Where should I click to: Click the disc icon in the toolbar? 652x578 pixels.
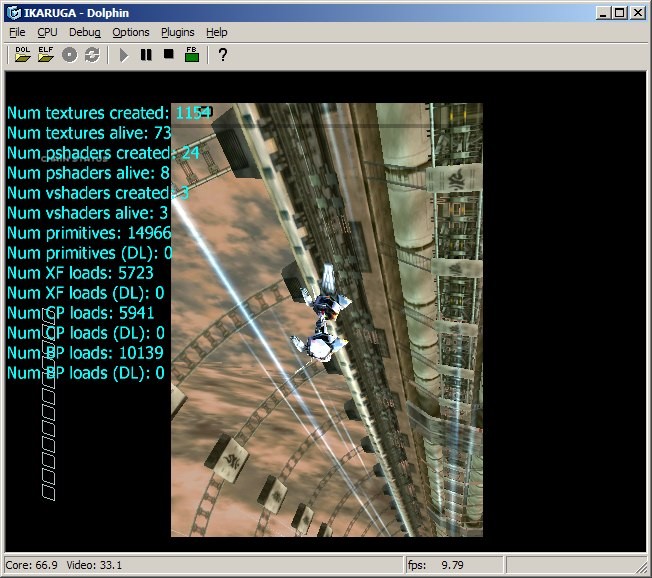[x=69, y=55]
